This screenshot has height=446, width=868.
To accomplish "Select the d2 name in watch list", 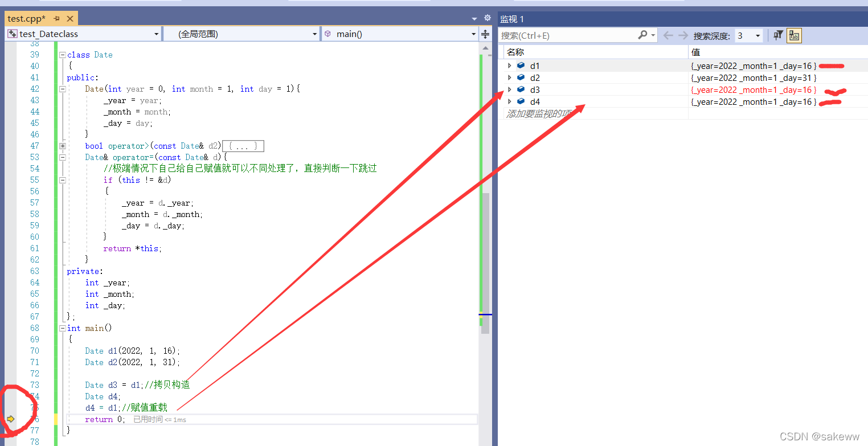I will point(535,78).
